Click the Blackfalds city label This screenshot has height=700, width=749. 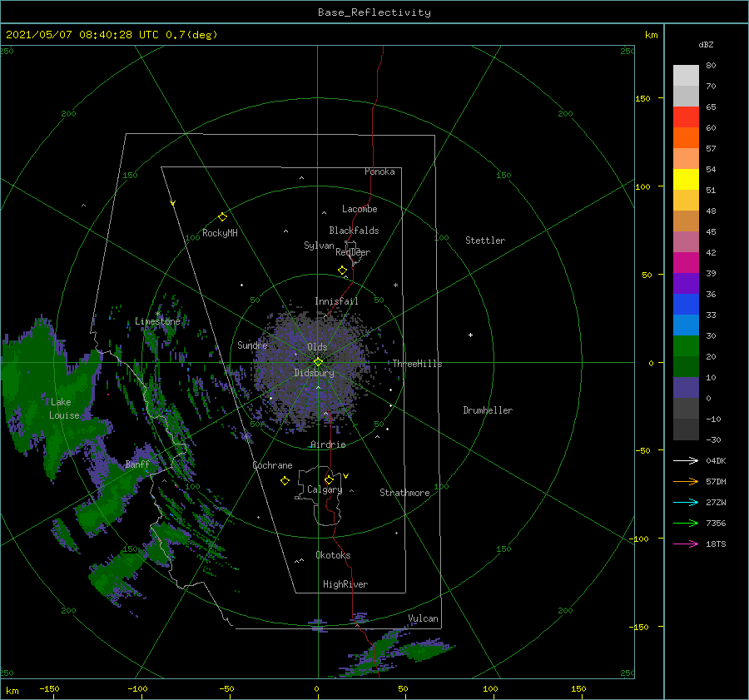tap(354, 231)
